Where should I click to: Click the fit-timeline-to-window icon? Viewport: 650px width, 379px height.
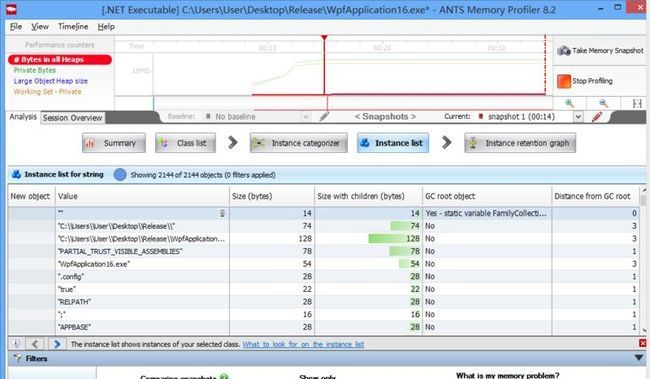(637, 104)
